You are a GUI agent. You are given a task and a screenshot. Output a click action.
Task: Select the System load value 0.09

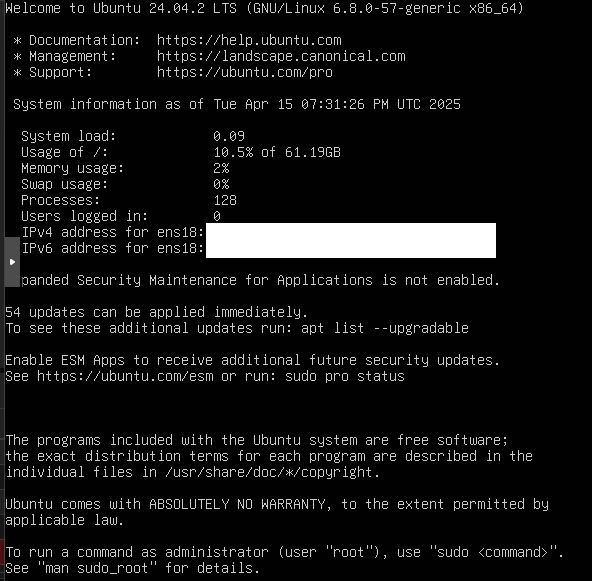pos(229,136)
